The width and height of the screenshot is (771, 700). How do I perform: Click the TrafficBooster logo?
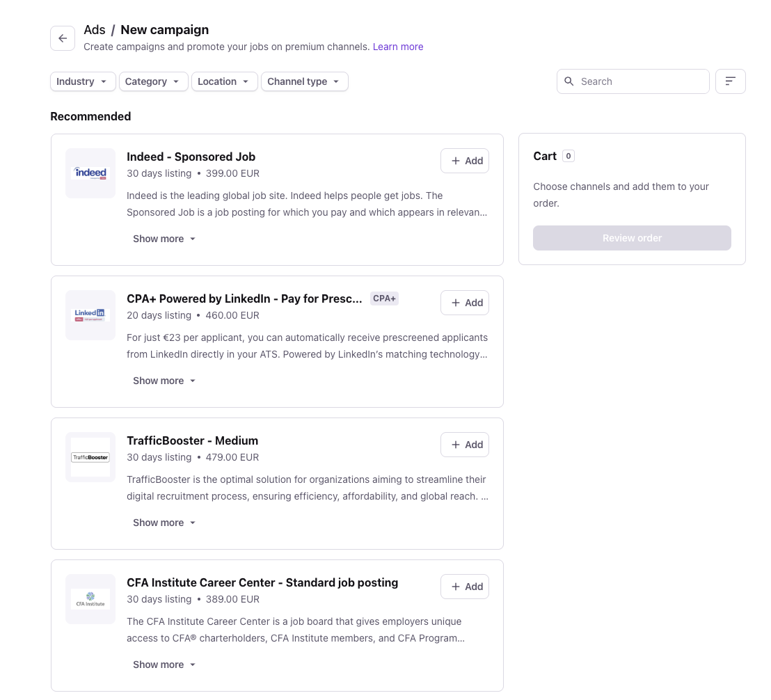(x=90, y=457)
